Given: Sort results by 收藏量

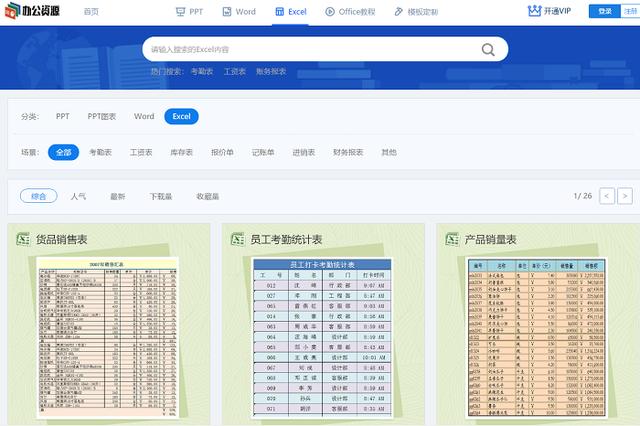Looking at the screenshot, I should point(208,196).
